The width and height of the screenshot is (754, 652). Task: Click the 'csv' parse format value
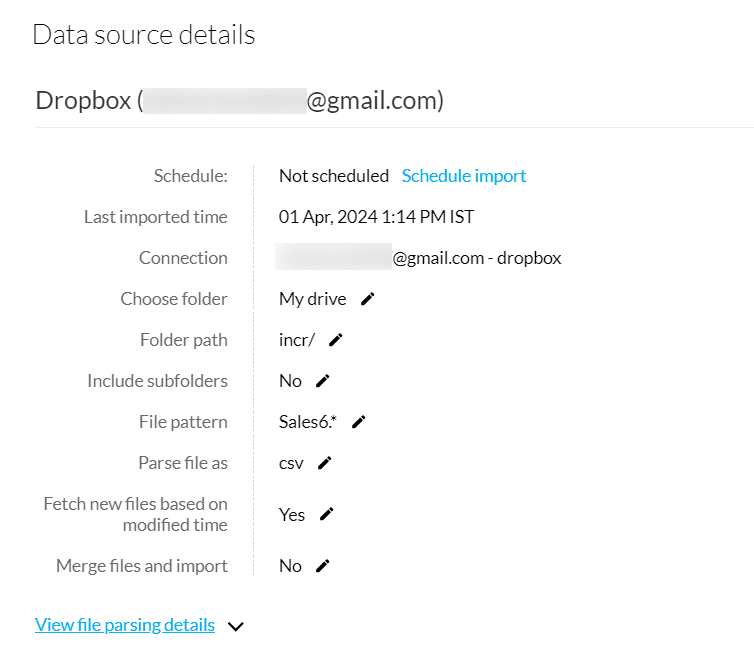pyautogui.click(x=291, y=463)
